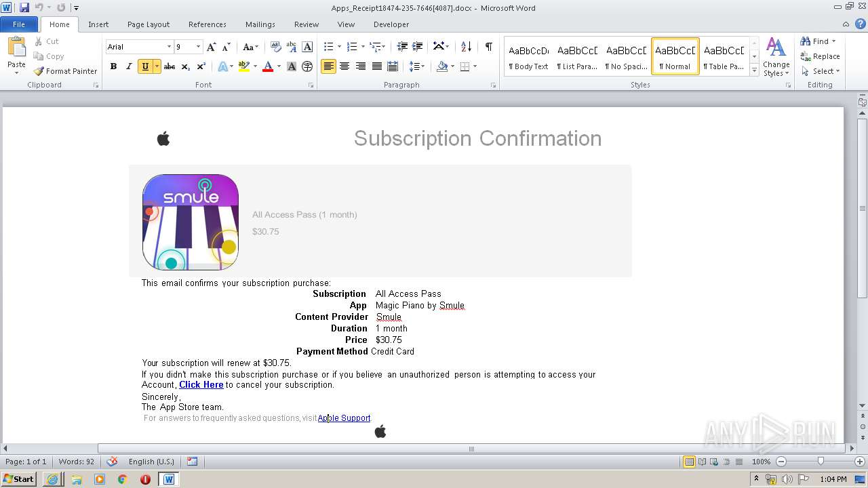Open the Line Spacing dropdown
Screen dimensions: 868x488
tap(417, 66)
